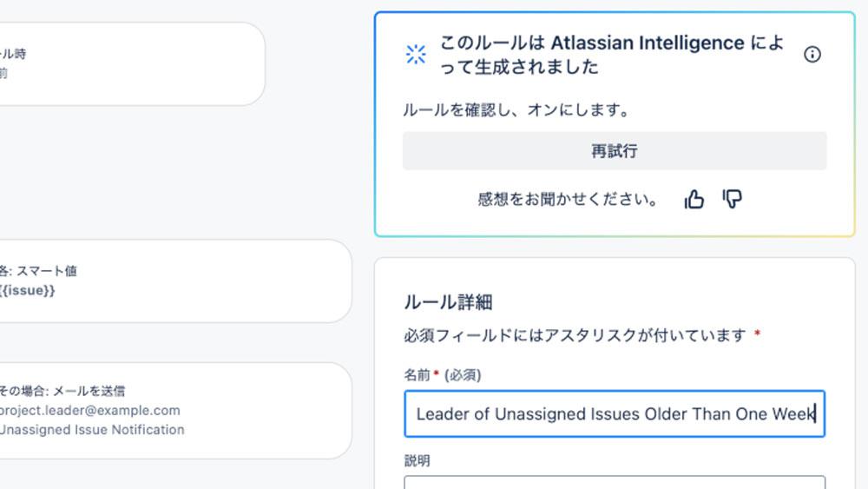868x489 pixels.
Task: Focus the 説明 description text box
Action: tap(615, 482)
